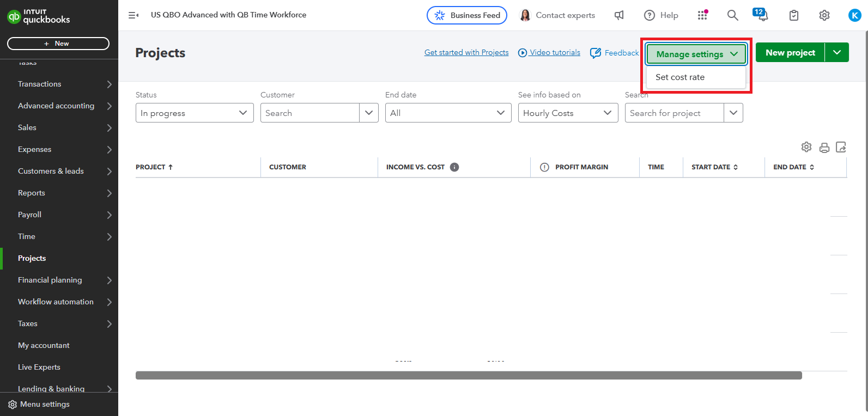Viewport: 868px width, 416px height.
Task: Sort by START DATE column
Action: click(714, 167)
